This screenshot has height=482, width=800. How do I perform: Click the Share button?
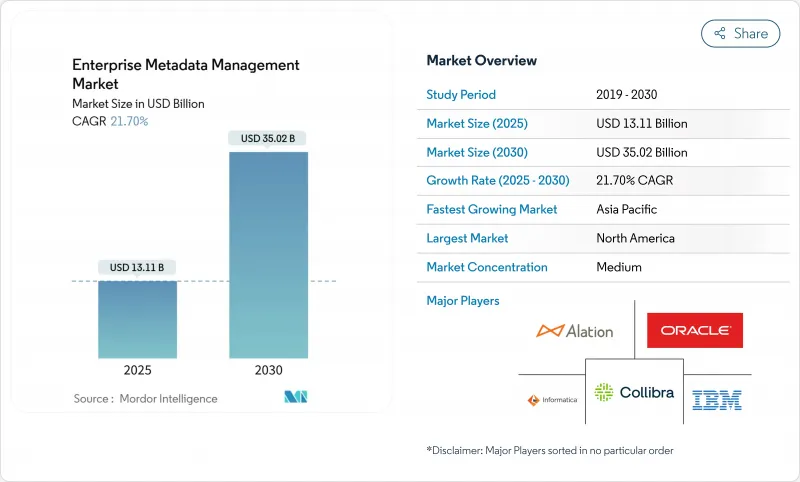coord(740,33)
